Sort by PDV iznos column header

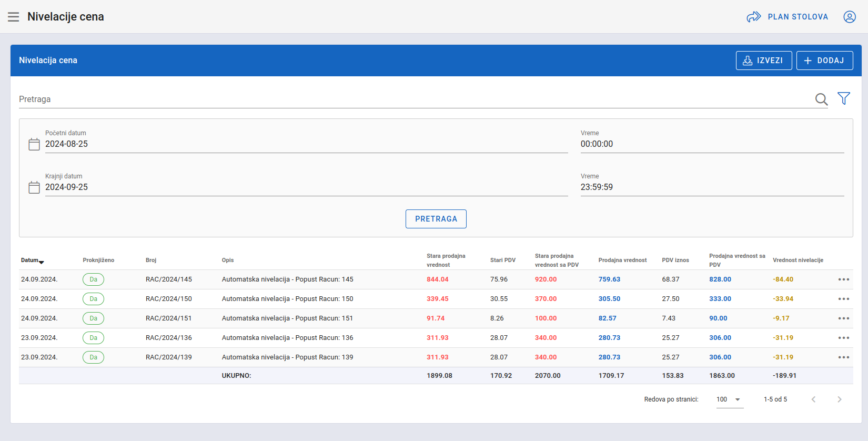pyautogui.click(x=675, y=260)
